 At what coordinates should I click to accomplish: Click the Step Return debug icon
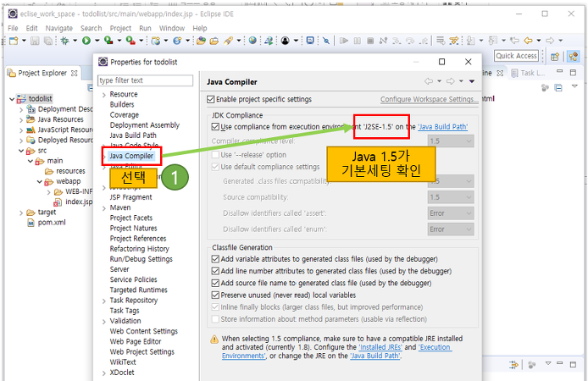(x=424, y=41)
